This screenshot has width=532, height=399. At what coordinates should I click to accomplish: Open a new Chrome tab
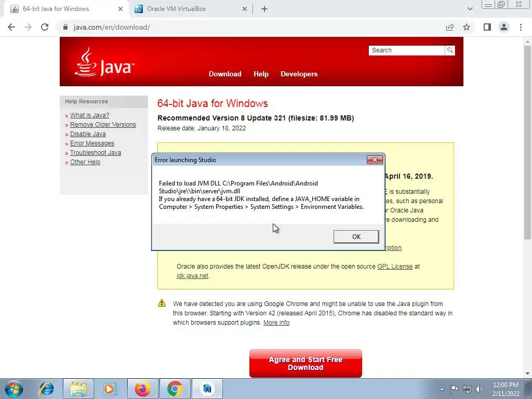[264, 9]
